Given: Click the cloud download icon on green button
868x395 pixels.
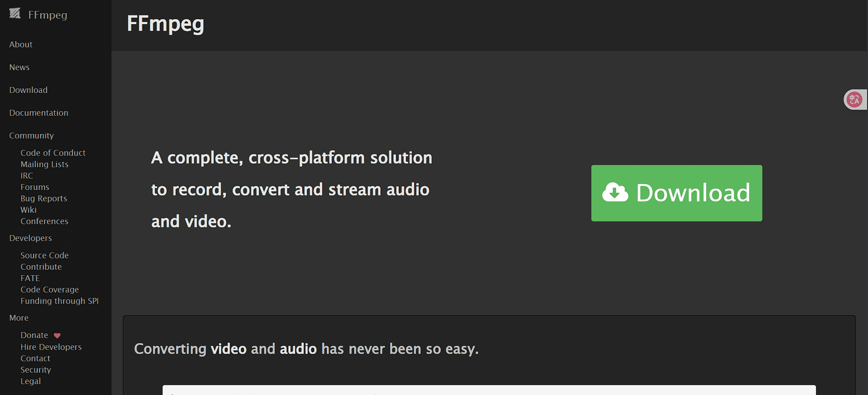Looking at the screenshot, I should coord(615,192).
